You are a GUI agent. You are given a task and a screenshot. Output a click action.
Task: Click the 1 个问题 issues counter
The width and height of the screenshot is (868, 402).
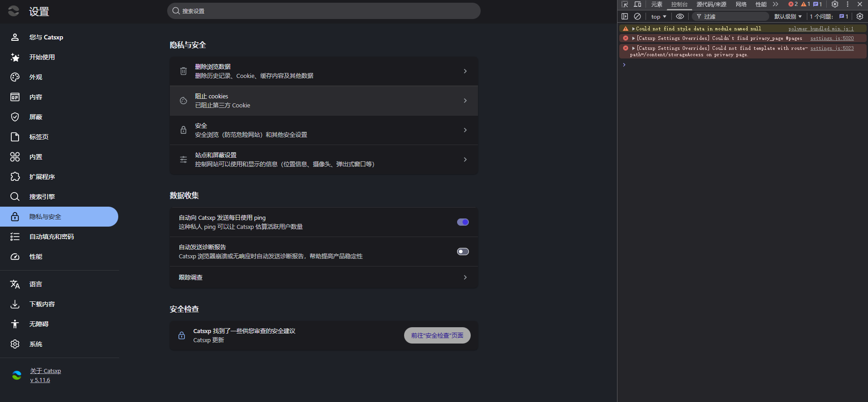pyautogui.click(x=829, y=17)
